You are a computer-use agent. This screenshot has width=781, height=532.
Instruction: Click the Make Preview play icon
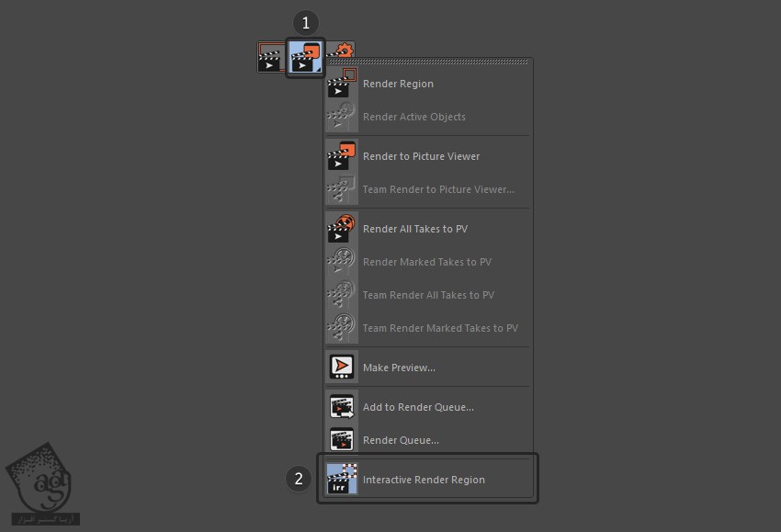(x=341, y=368)
